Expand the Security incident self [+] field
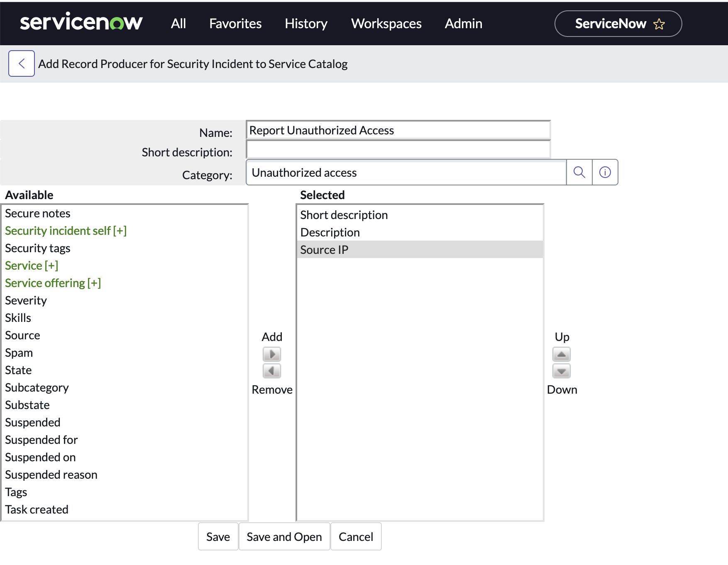The height and width of the screenshot is (565, 728). point(66,231)
